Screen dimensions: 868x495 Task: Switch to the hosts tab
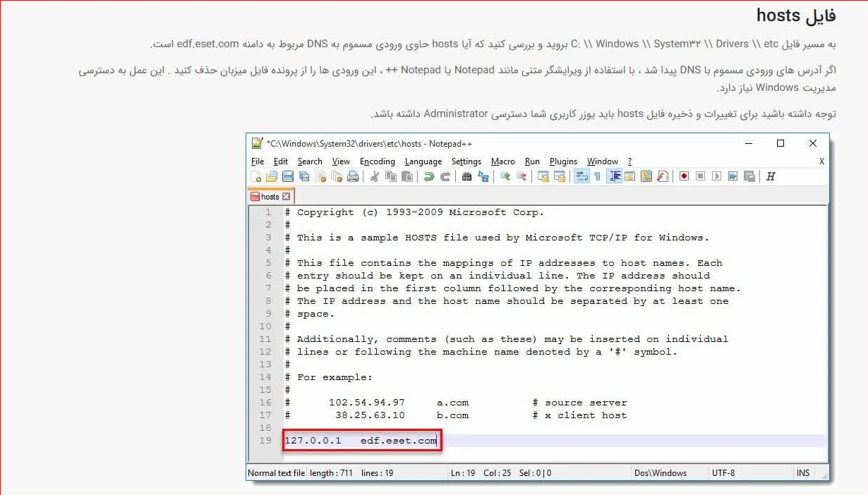click(270, 196)
